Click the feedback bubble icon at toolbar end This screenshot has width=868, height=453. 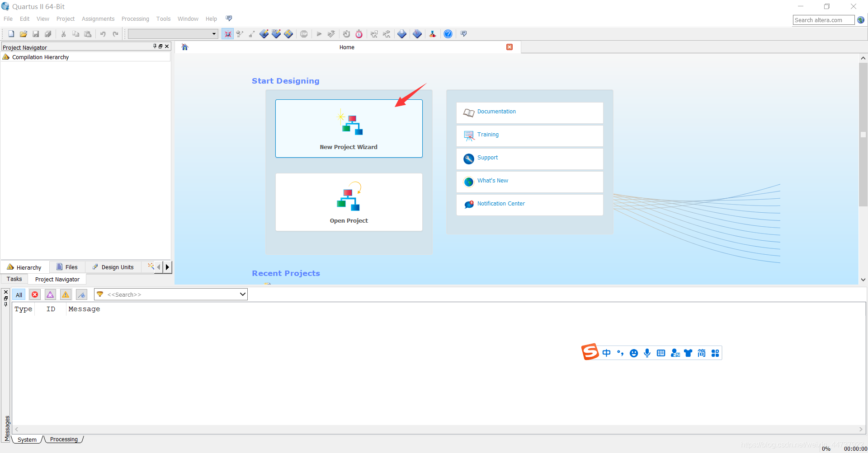tap(463, 34)
